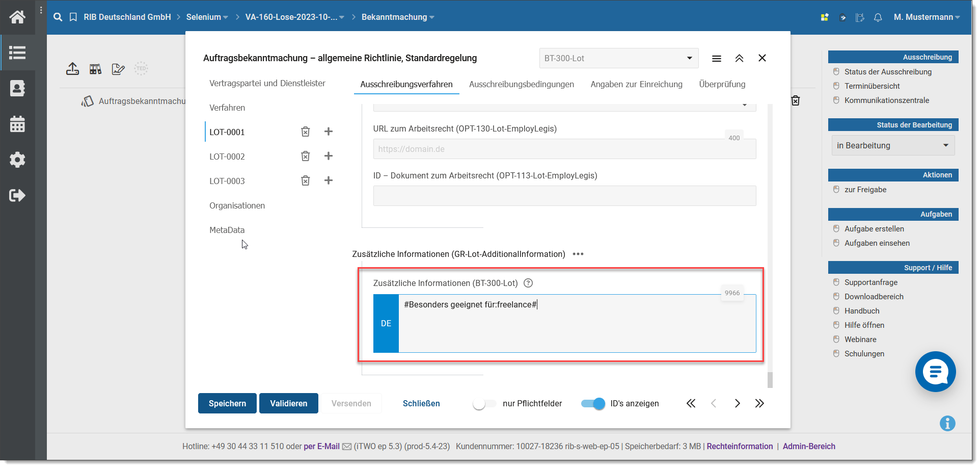This screenshot has height=468, width=980.
Task: Click three-dots menu beside GR-Lot-AdditionalInformation
Action: [x=578, y=254]
